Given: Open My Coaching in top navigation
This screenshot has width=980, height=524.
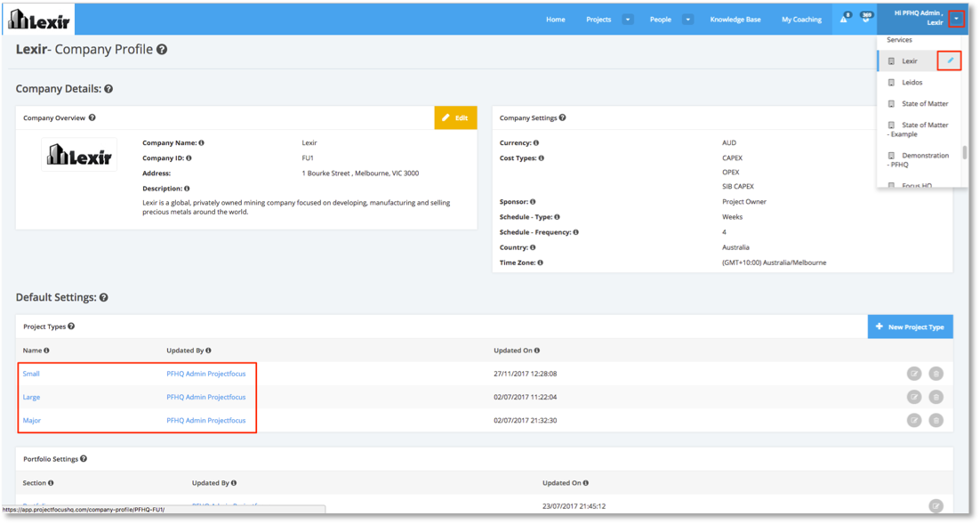Looking at the screenshot, I should 801,20.
